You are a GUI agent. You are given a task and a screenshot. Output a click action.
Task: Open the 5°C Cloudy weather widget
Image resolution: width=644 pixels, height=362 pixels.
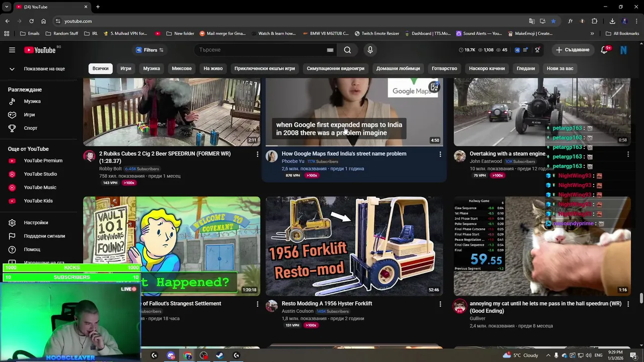click(520, 355)
